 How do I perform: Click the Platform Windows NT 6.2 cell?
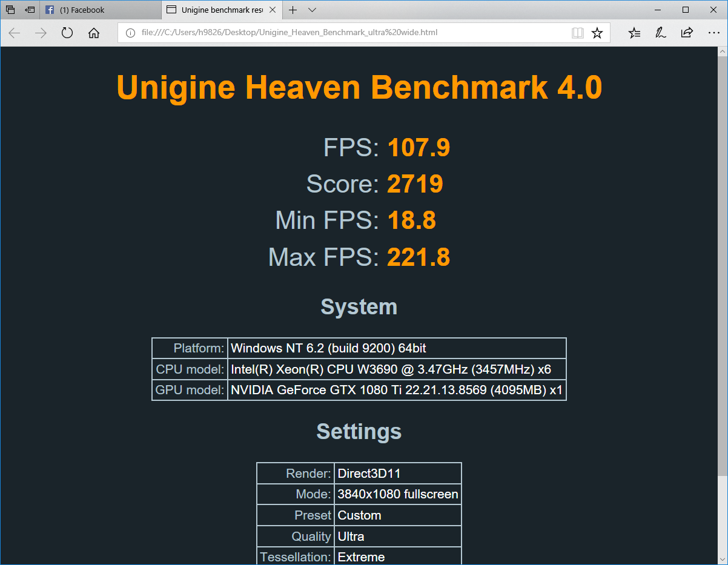[397, 348]
